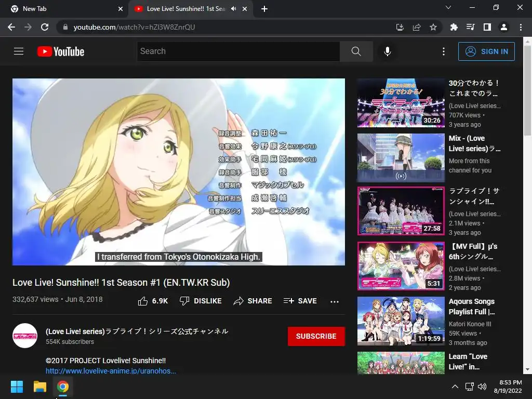532x399 pixels.
Task: Click the address bar URL
Action: click(135, 27)
